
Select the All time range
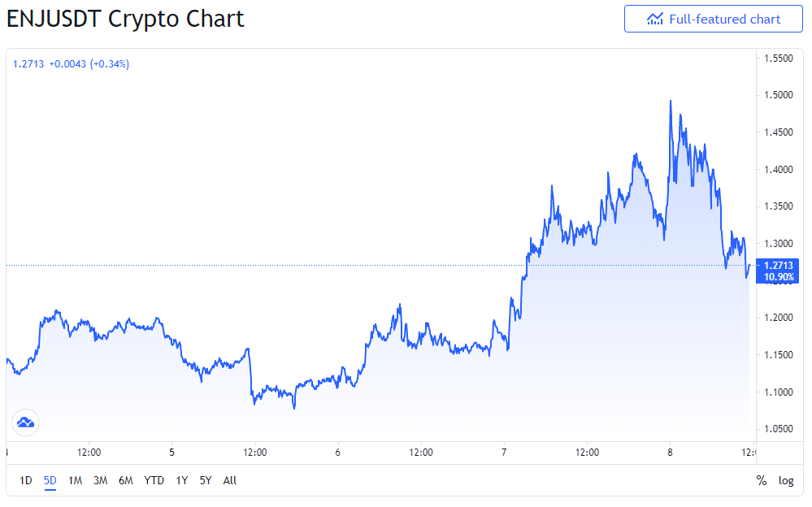(x=229, y=480)
